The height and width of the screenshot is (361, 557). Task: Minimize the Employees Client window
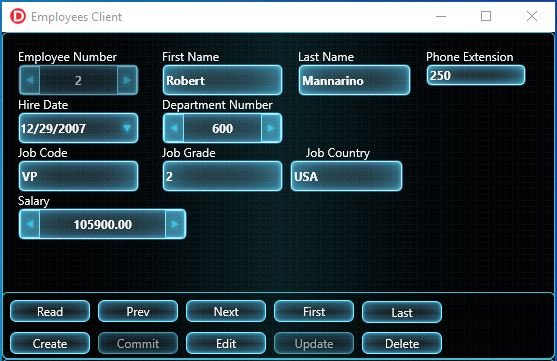coord(441,16)
